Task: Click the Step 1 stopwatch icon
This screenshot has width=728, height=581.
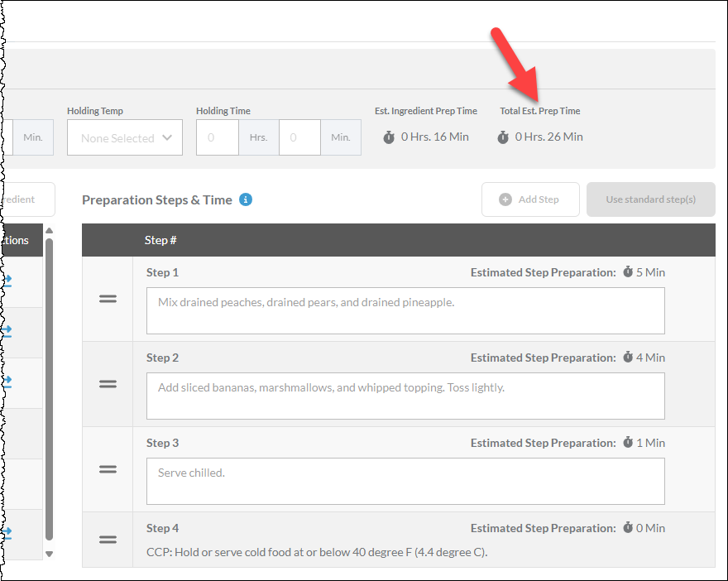Action: pyautogui.click(x=628, y=271)
